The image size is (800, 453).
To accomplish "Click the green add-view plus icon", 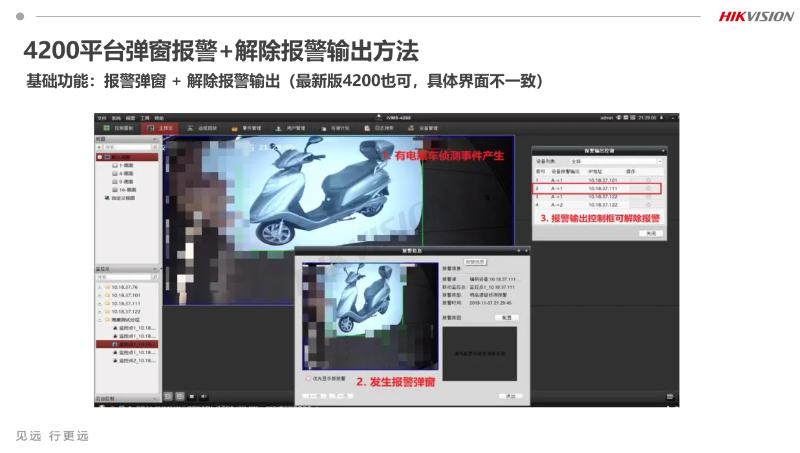I will point(99,147).
